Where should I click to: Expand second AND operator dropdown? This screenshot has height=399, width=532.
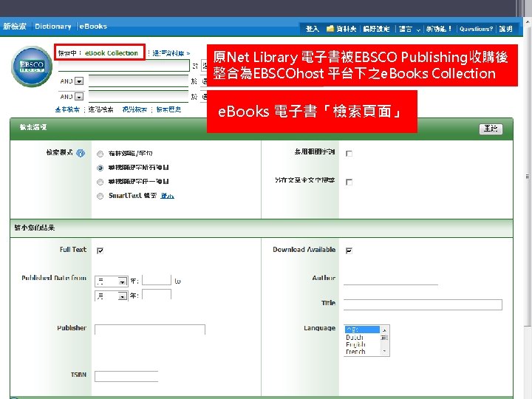[x=79, y=97]
